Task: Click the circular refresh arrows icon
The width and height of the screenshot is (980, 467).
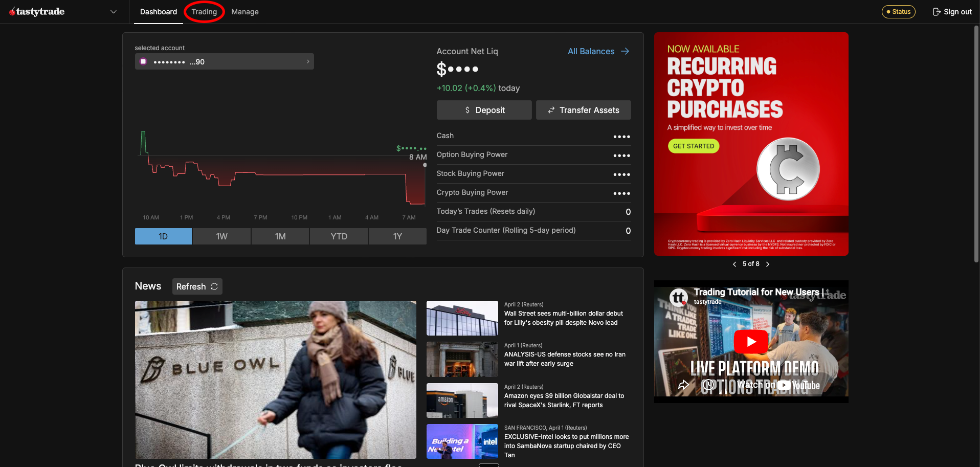Action: pos(214,286)
